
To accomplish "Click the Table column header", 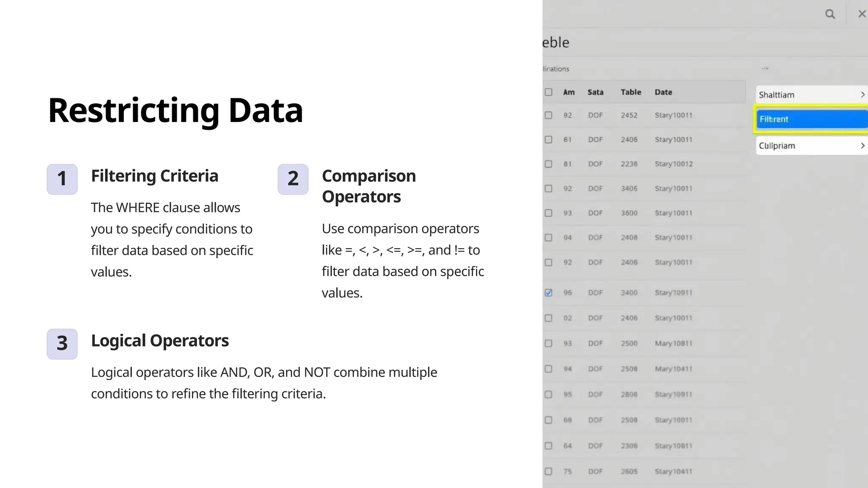I will pos(631,92).
